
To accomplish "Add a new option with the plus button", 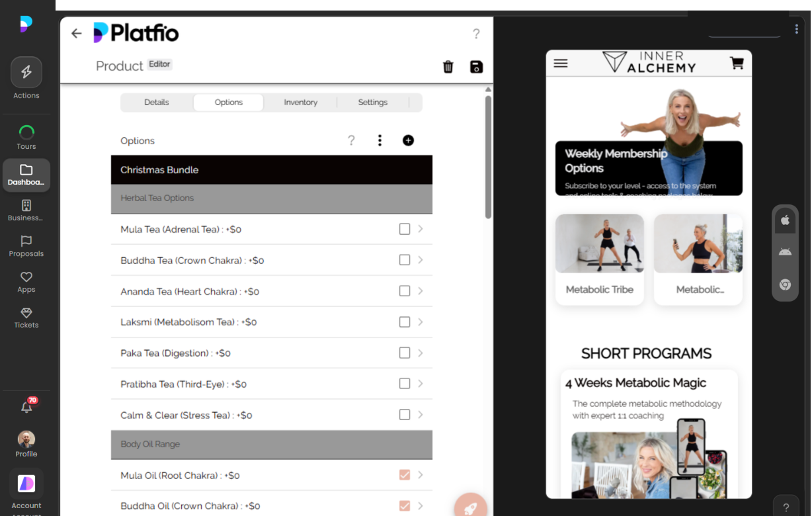I will [408, 140].
